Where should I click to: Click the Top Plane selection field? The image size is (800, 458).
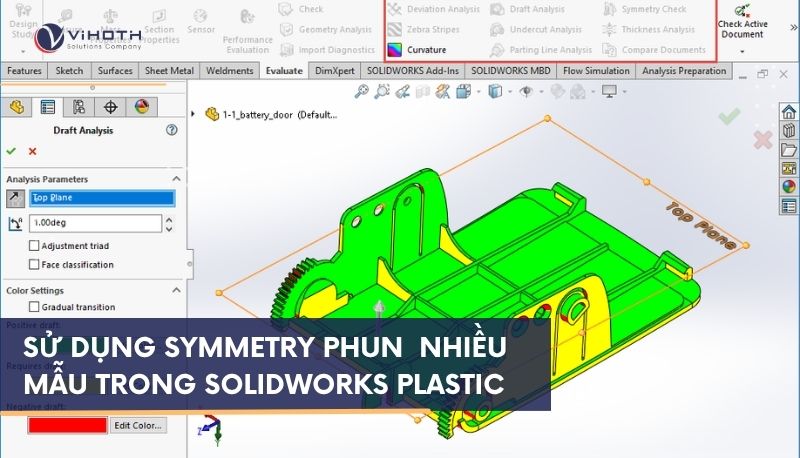tap(102, 198)
